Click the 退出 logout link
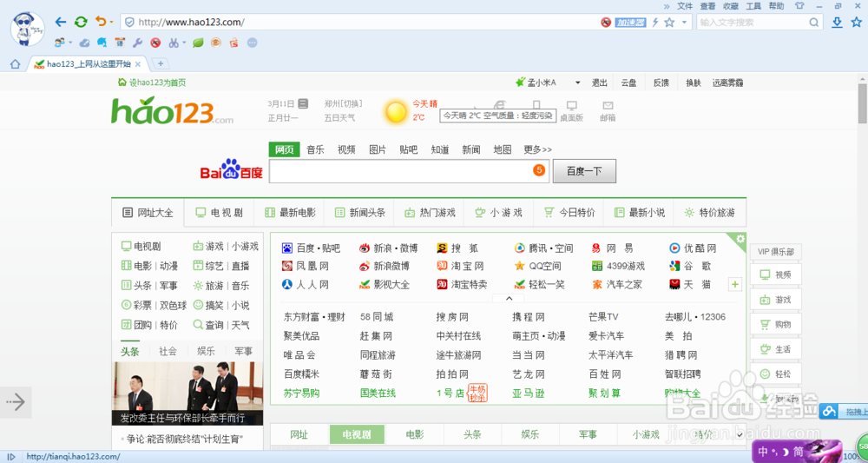 tap(600, 83)
